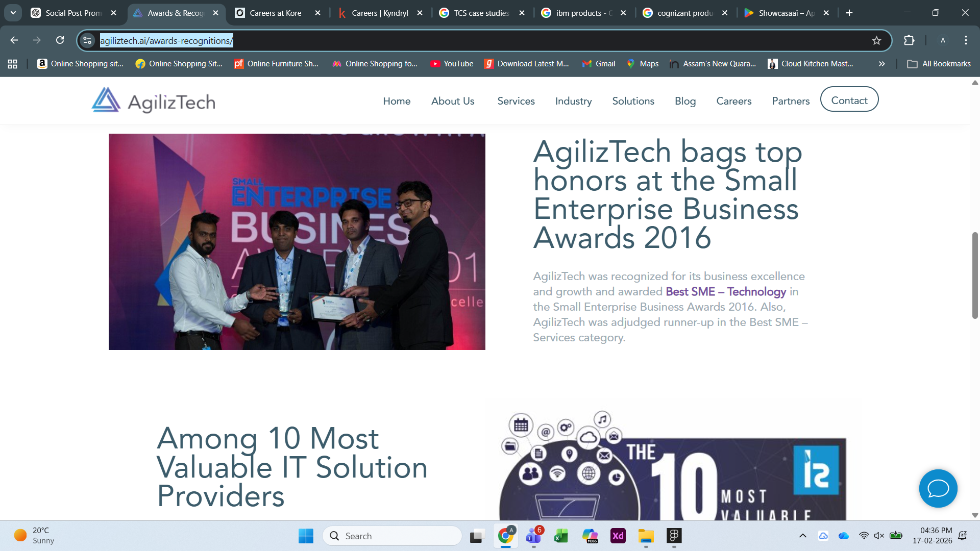Launch Adobe XD from the taskbar

pos(618,536)
